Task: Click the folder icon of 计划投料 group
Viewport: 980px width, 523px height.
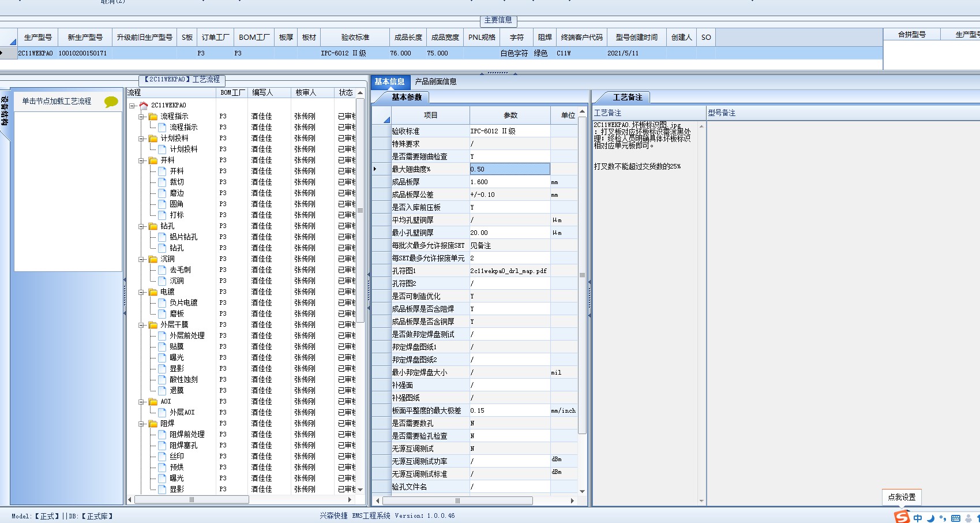Action: [153, 139]
